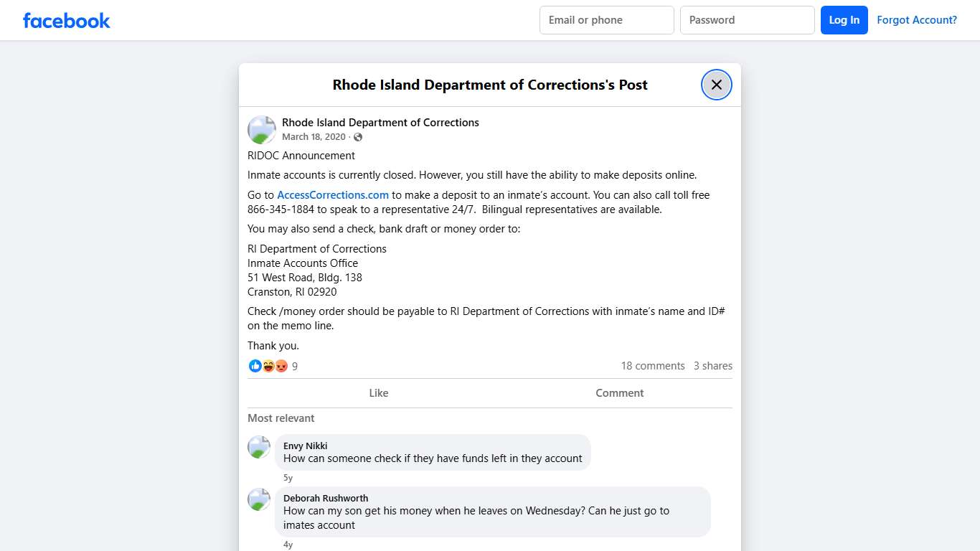Click the Comment button on the post
This screenshot has height=551, width=980.
619,393
